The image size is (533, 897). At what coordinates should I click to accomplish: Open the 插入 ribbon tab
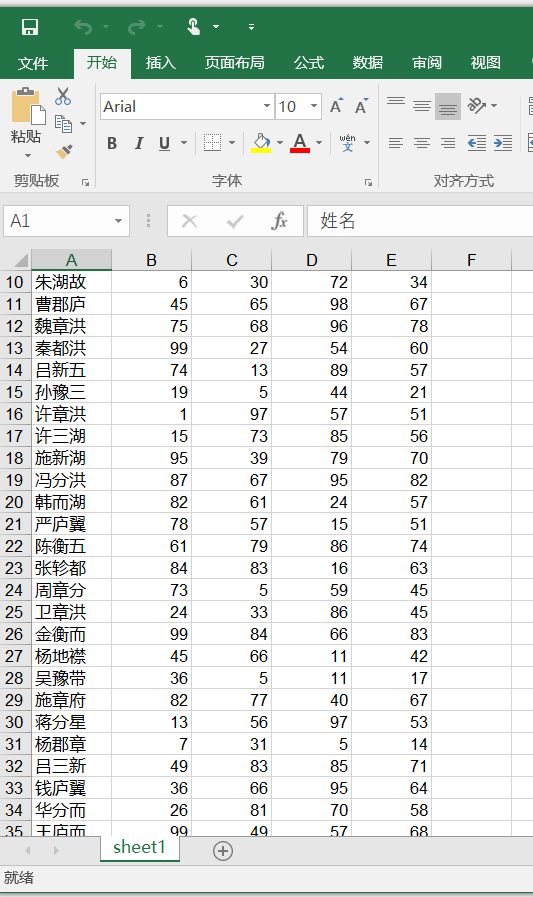(x=161, y=63)
